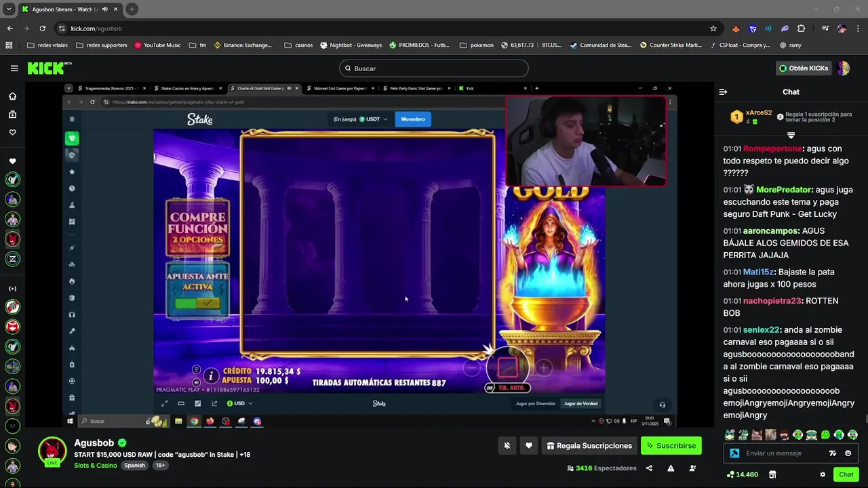Open emoji picker in chat input
This screenshot has width=868, height=488.
tap(848, 453)
